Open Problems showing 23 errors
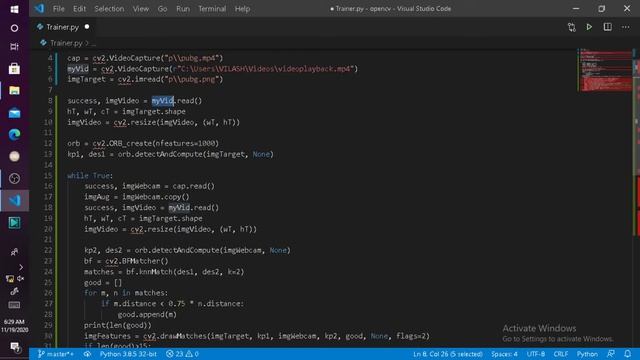Image resolution: width=640 pixels, height=360 pixels. click(182, 354)
